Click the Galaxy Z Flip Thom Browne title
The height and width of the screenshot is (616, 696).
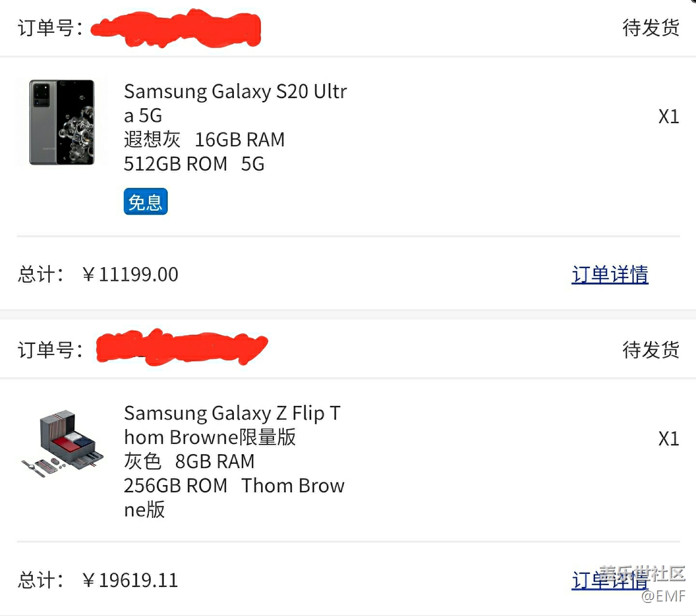pos(232,425)
